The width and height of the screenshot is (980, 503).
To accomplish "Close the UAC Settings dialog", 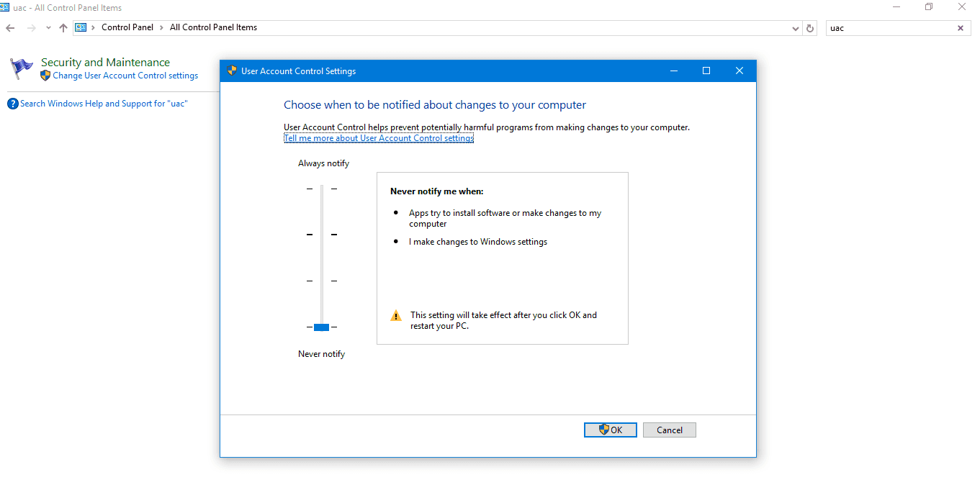I will click(x=740, y=71).
